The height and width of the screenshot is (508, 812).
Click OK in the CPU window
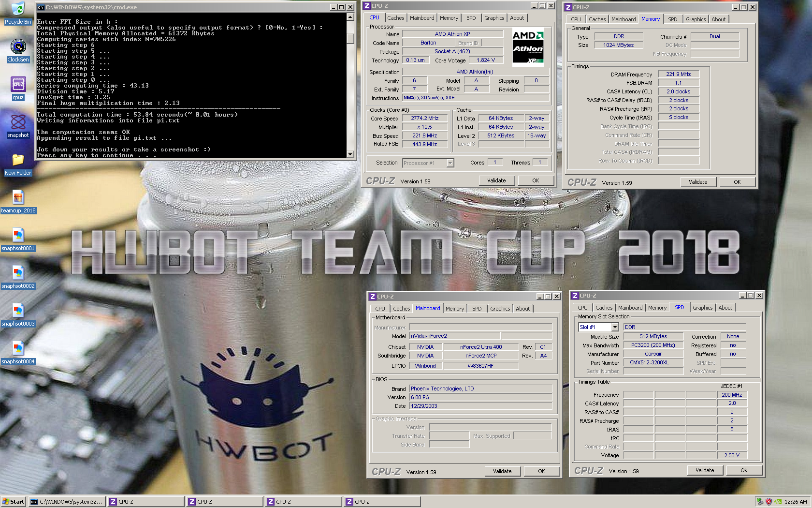pos(536,180)
